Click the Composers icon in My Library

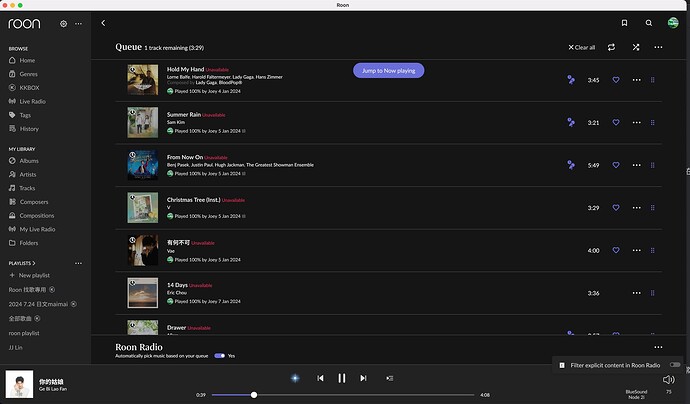[12, 202]
